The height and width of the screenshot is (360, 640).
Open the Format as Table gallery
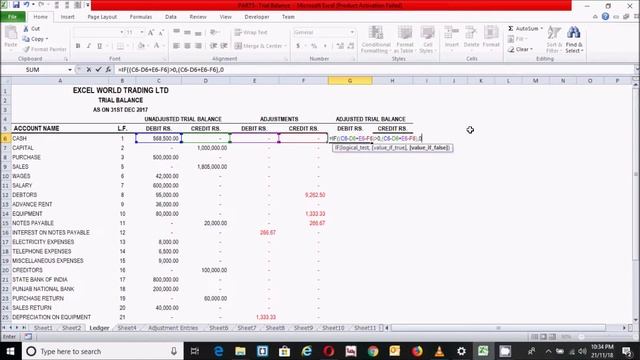405,39
